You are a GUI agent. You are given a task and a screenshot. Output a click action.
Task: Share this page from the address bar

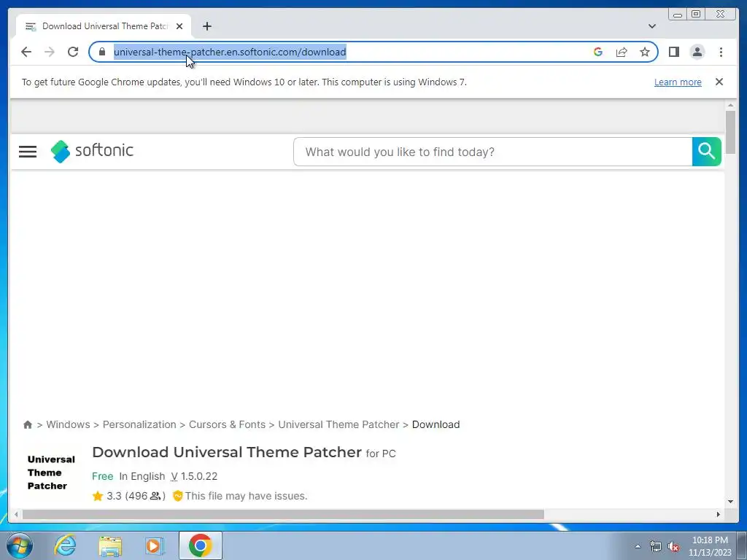click(x=622, y=52)
